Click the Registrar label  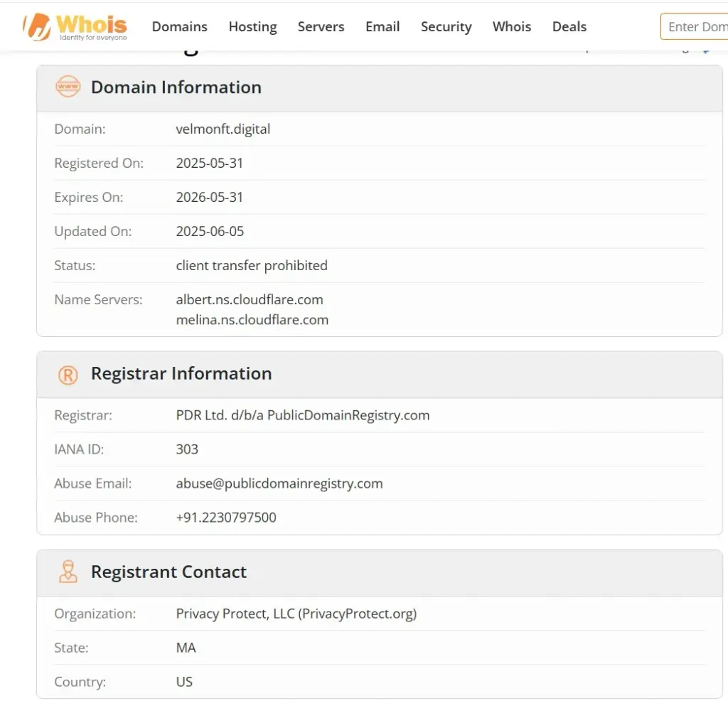83,415
